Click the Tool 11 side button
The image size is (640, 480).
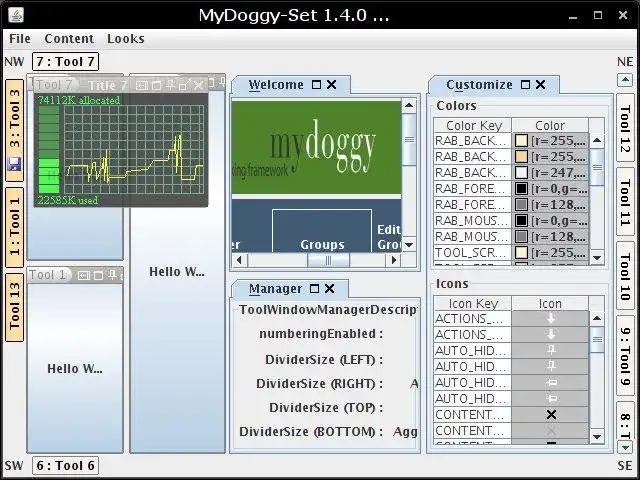click(625, 201)
